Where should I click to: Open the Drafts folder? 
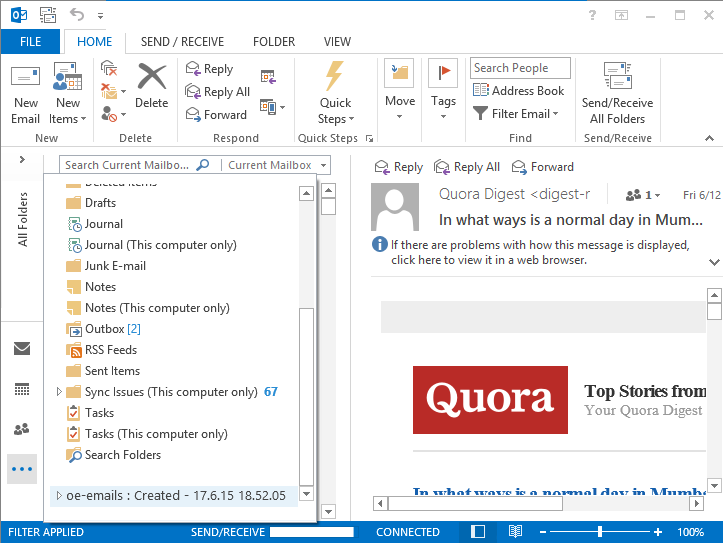pos(101,203)
